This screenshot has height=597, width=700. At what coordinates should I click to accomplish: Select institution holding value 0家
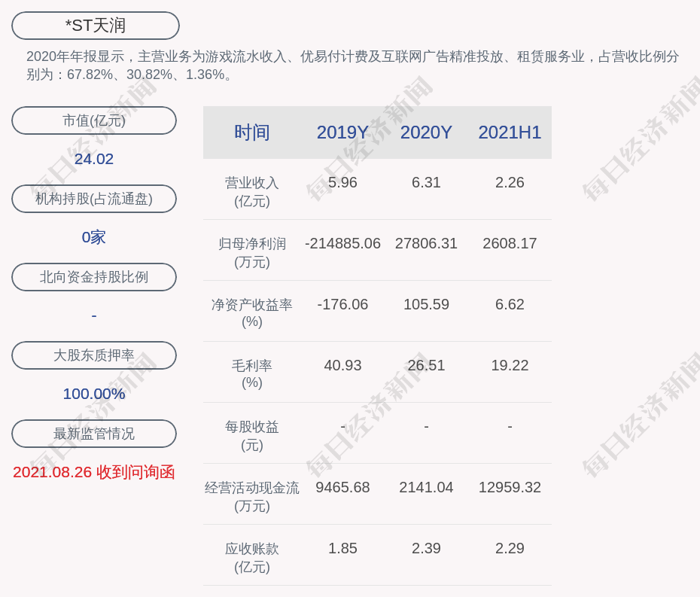coord(94,237)
